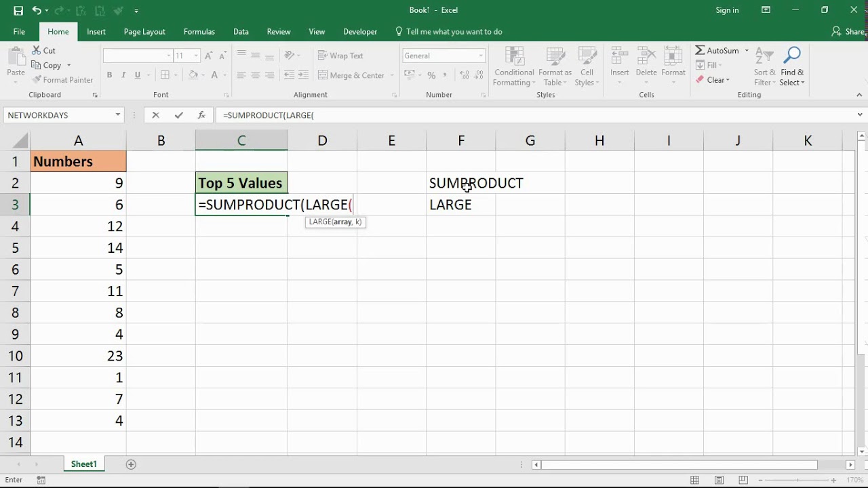
Task: Apply the Percent Style icon
Action: (431, 75)
